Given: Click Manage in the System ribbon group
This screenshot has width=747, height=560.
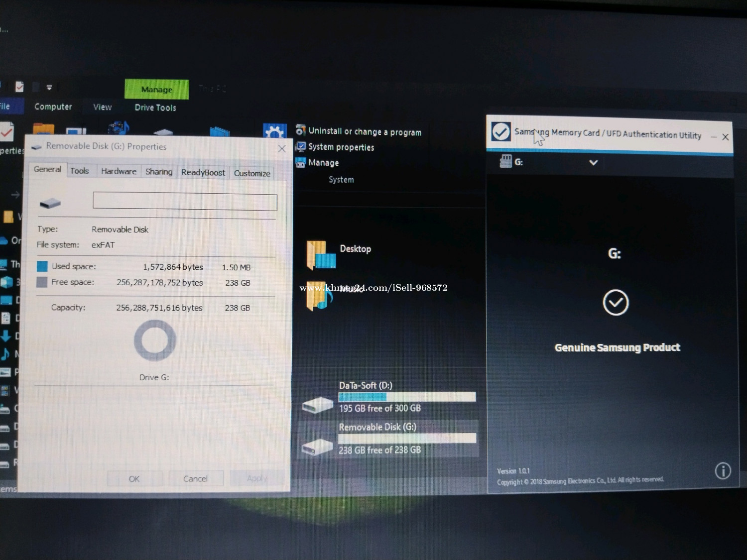Looking at the screenshot, I should click(x=323, y=162).
